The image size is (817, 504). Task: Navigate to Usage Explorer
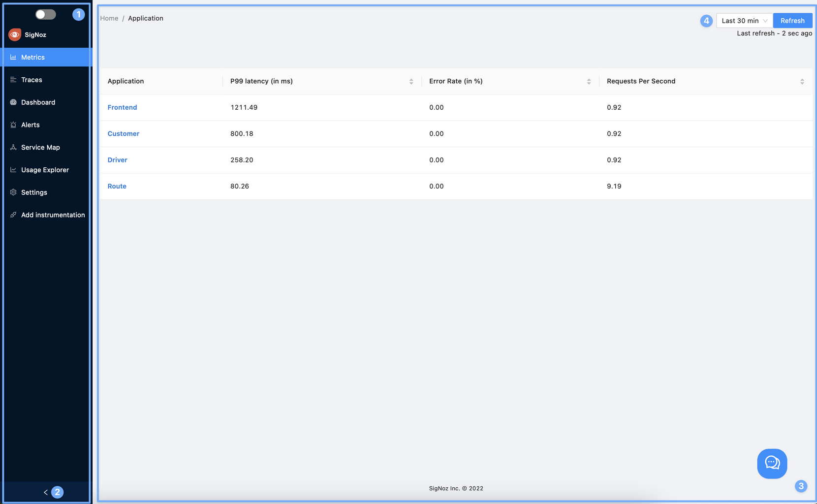pyautogui.click(x=46, y=170)
